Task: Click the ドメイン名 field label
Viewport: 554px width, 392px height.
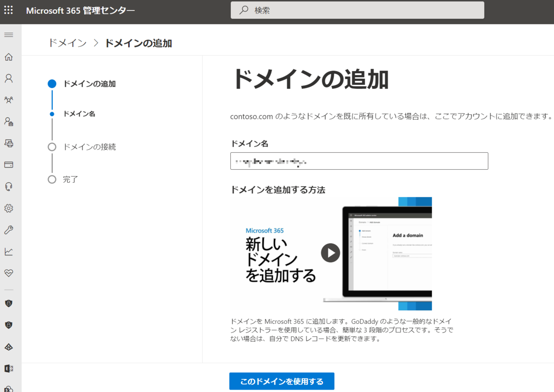Action: pyautogui.click(x=249, y=143)
